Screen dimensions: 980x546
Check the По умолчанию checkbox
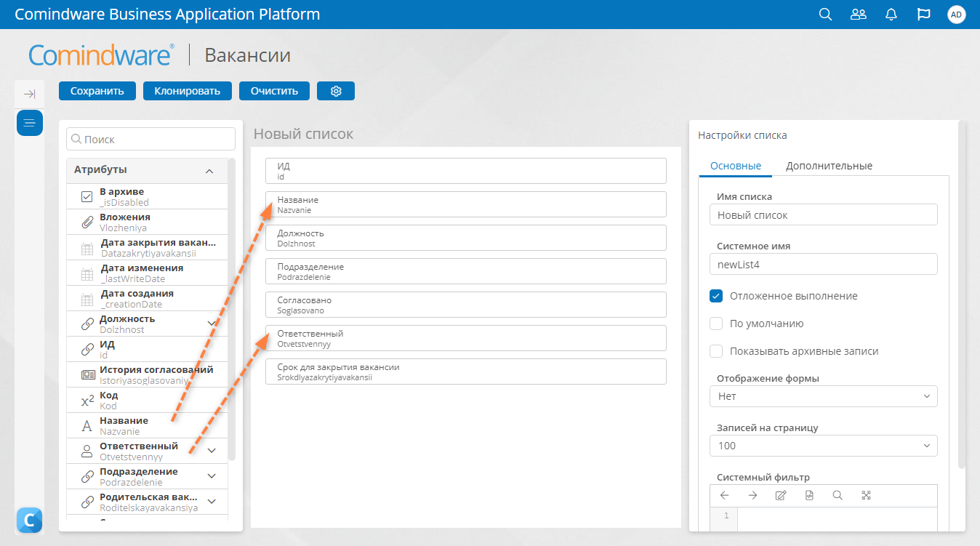[716, 324]
